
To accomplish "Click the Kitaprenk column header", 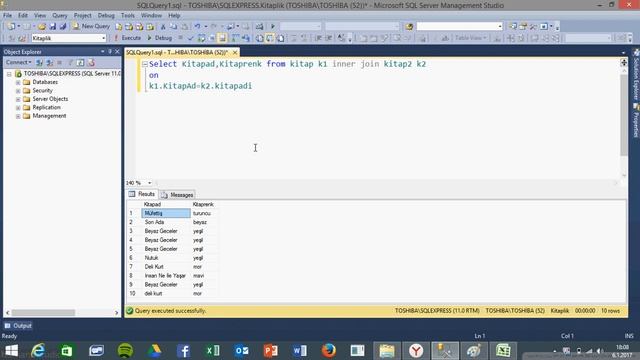I will point(203,204).
